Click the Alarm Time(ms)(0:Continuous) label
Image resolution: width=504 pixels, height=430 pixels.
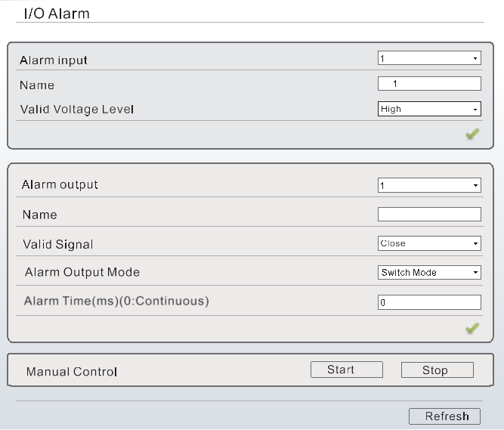[116, 302]
